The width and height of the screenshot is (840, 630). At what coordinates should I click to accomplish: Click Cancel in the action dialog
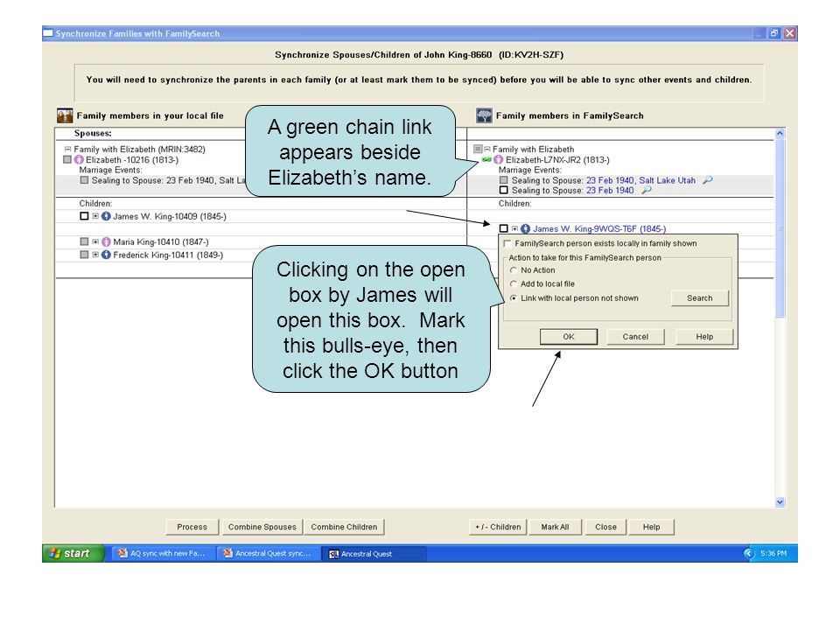[635, 337]
